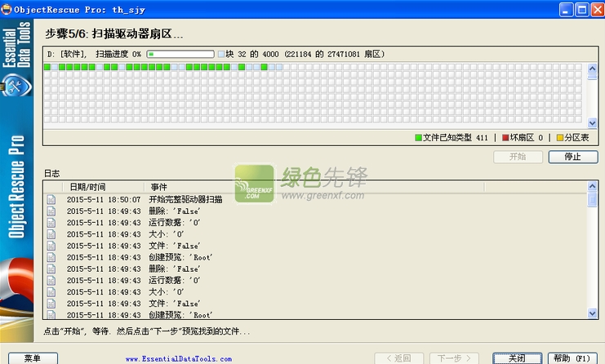605x364 pixels.
Task: Click icon beside first 大小: '0' row
Action: tap(51, 234)
